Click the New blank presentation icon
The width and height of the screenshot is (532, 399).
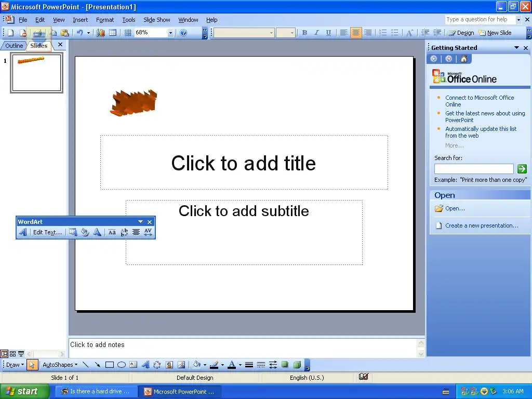pyautogui.click(x=10, y=33)
